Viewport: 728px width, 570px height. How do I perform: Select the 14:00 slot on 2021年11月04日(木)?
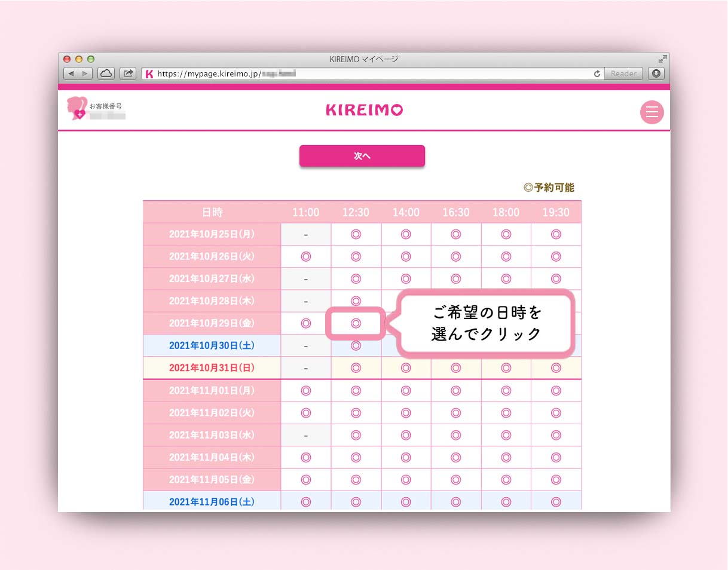click(x=406, y=458)
